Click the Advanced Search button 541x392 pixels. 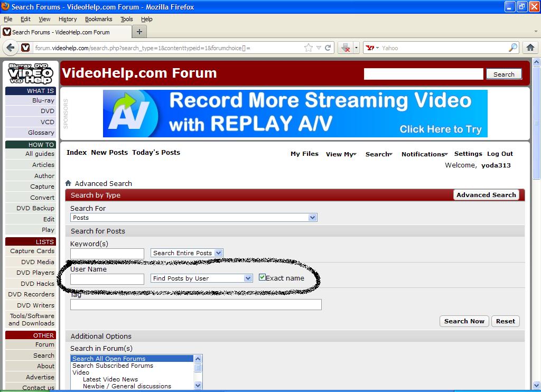click(x=486, y=195)
